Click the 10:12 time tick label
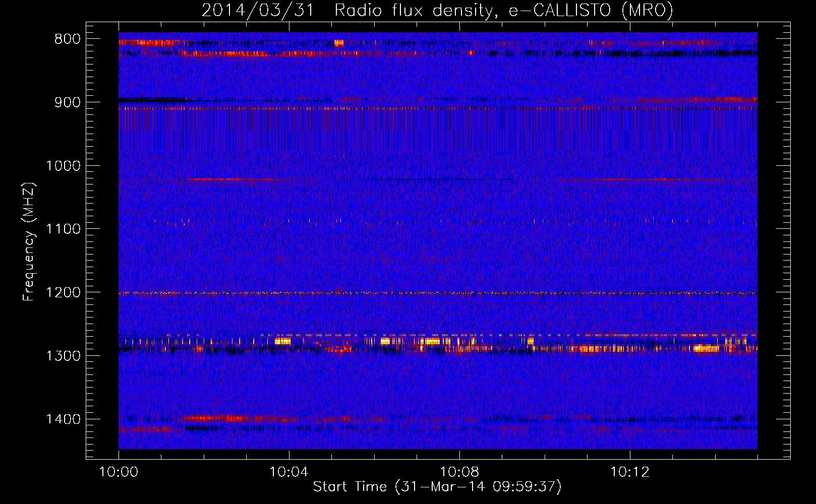816x504 pixels. click(630, 472)
